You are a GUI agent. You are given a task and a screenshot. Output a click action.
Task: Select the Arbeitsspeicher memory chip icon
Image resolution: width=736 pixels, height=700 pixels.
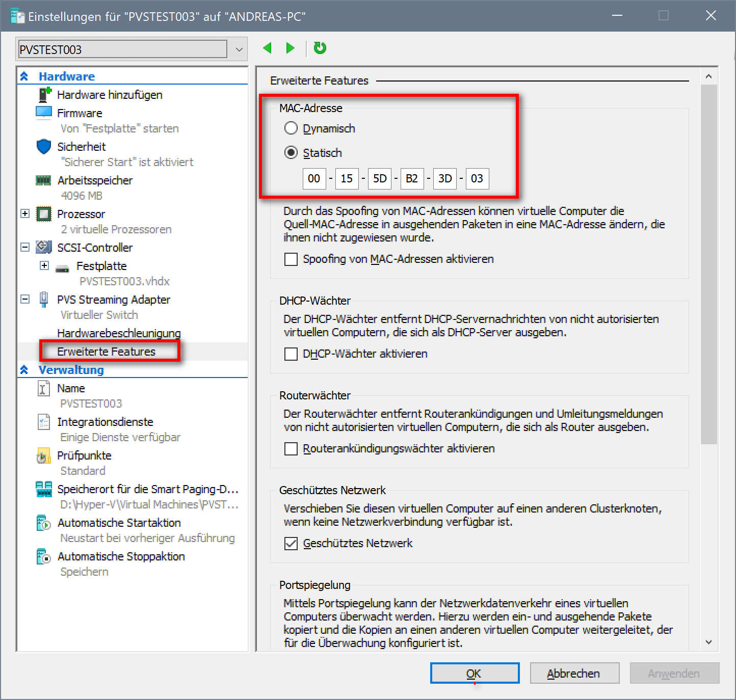pyautogui.click(x=44, y=180)
